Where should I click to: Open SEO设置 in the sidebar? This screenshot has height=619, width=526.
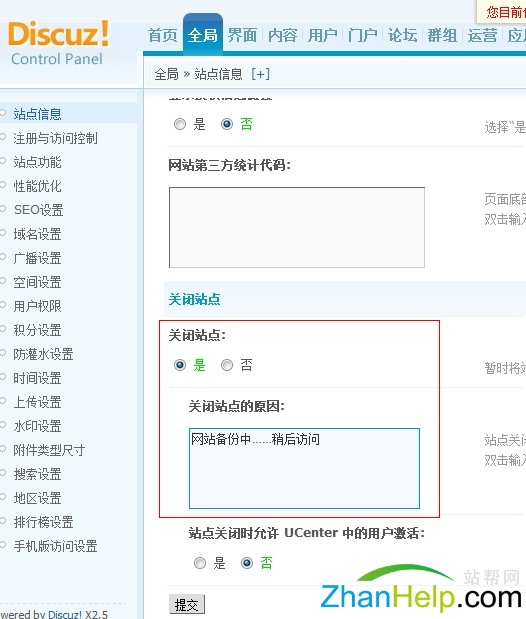tap(39, 210)
